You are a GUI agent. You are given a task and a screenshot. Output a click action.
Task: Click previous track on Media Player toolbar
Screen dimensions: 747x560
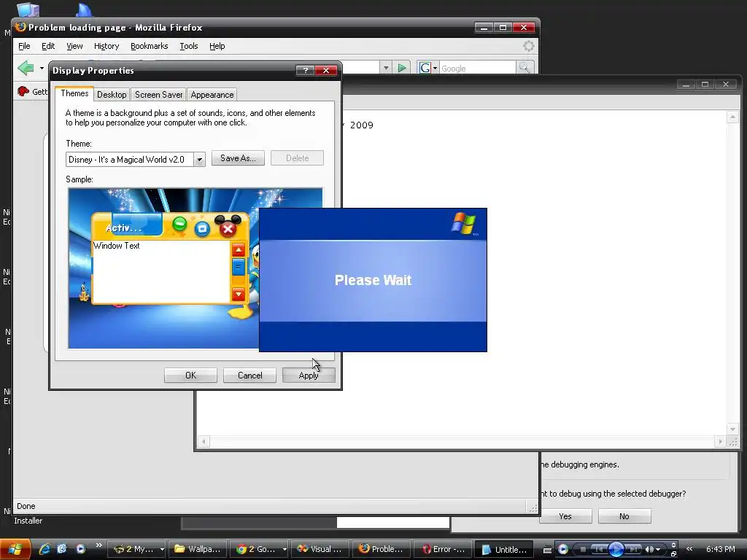click(599, 550)
